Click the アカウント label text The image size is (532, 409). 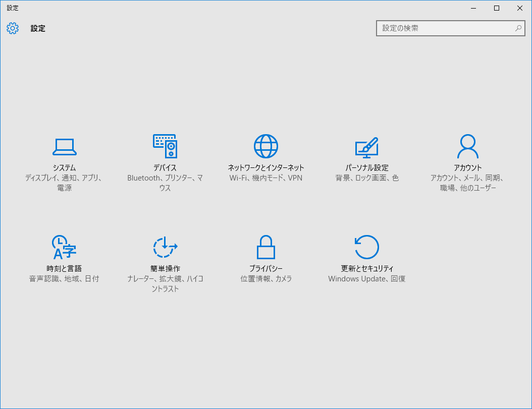(468, 167)
